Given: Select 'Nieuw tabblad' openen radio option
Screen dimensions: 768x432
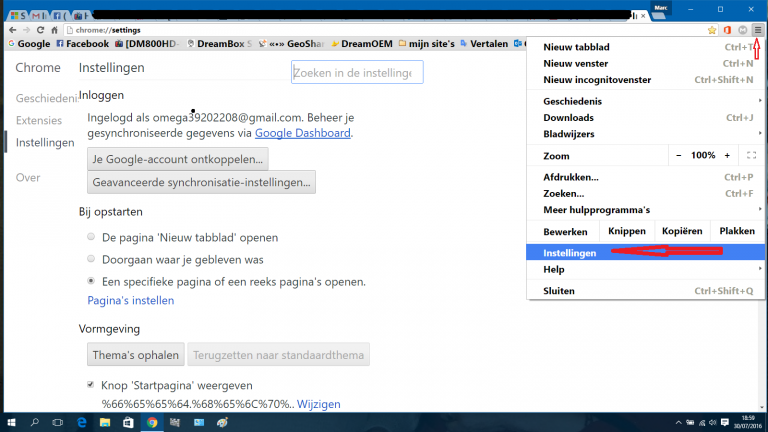Looking at the screenshot, I should tap(93, 238).
